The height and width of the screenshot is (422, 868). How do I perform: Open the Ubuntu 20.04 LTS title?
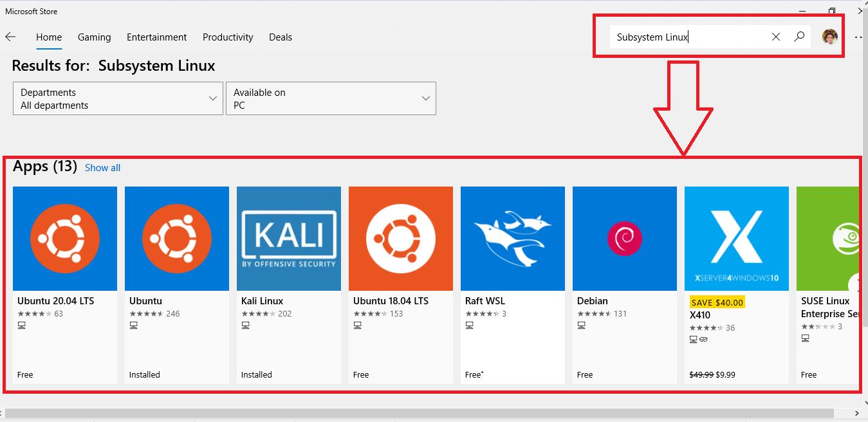click(56, 301)
